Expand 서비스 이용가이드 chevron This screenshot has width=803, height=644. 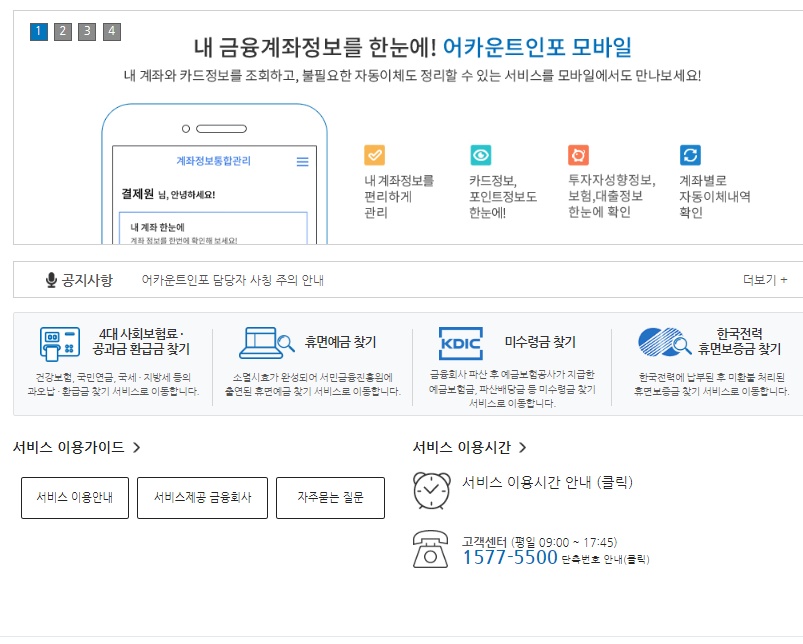[x=136, y=447]
